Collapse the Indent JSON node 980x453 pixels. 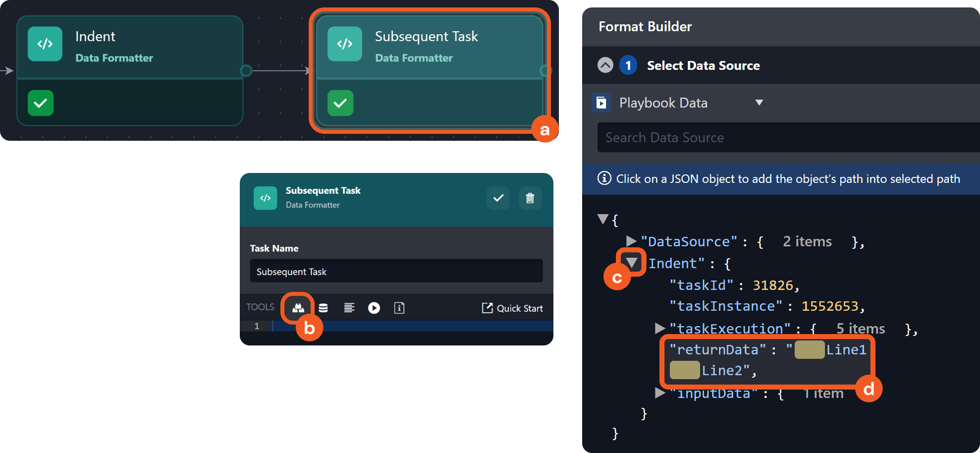point(632,263)
